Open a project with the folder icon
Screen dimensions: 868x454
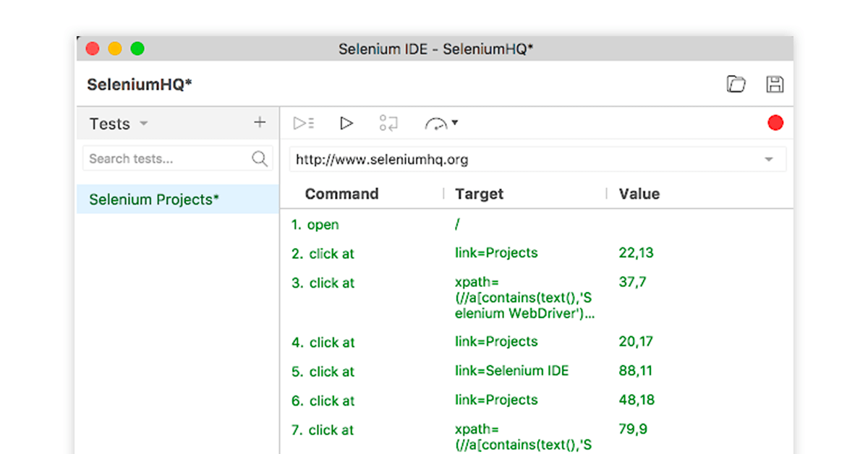[736, 85]
